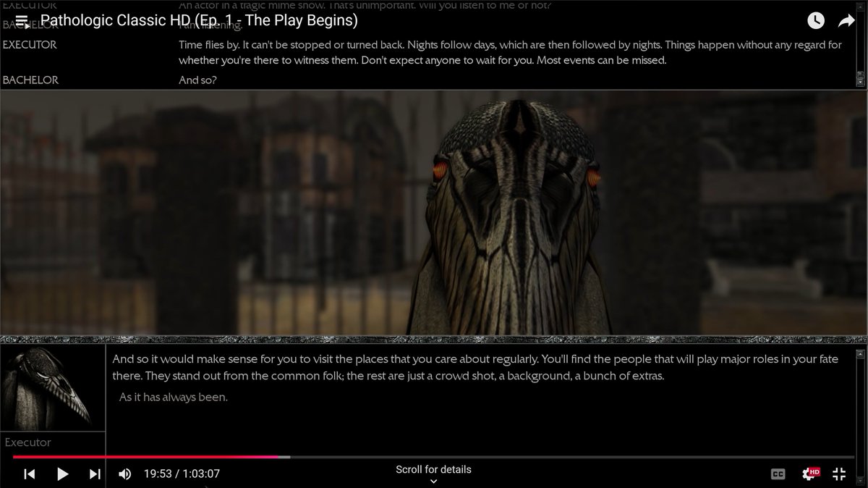Open the HD settings gear
Viewport: 868px width, 488px height.
810,474
